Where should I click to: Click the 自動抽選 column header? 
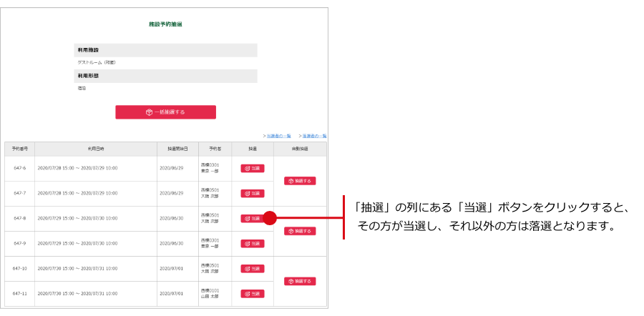click(x=300, y=149)
